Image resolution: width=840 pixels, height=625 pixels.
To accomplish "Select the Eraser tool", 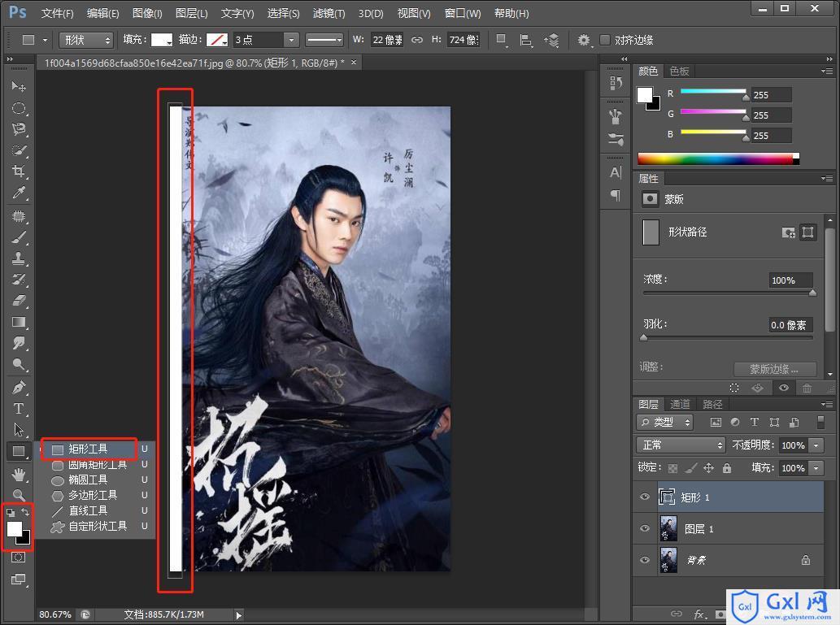I will (x=18, y=301).
